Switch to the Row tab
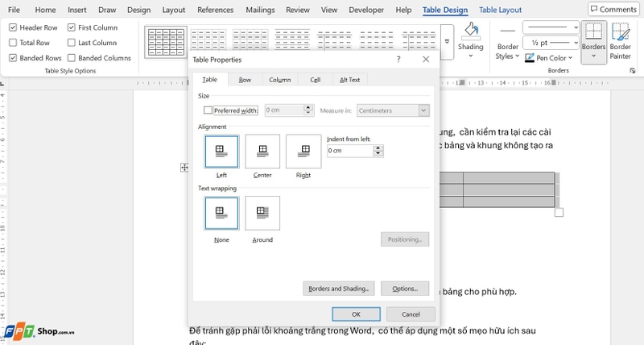This screenshot has width=644, height=345. 245,80
